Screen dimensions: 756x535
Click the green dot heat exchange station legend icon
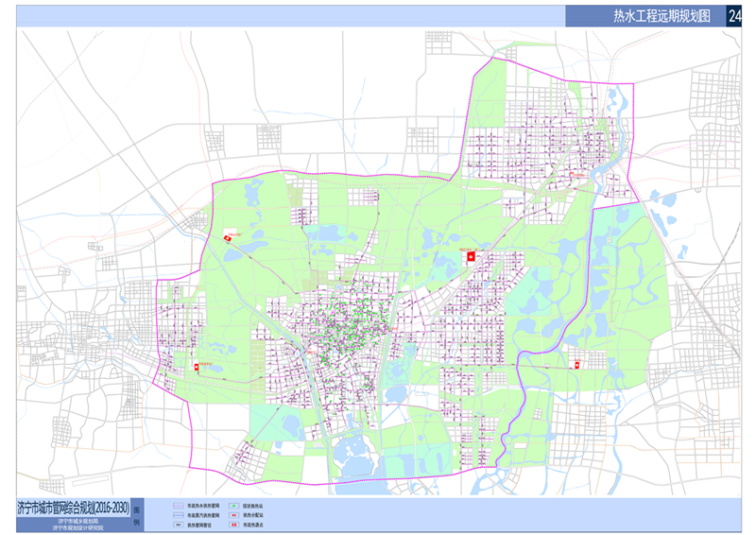(233, 506)
